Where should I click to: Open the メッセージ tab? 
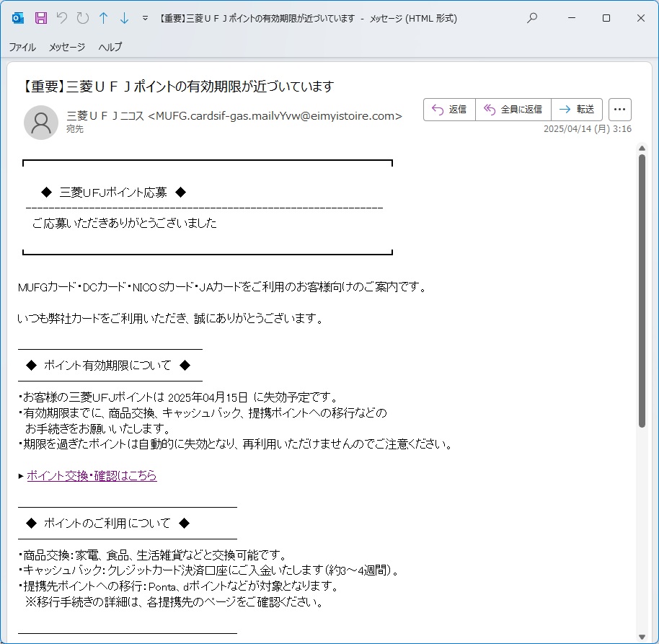click(67, 47)
